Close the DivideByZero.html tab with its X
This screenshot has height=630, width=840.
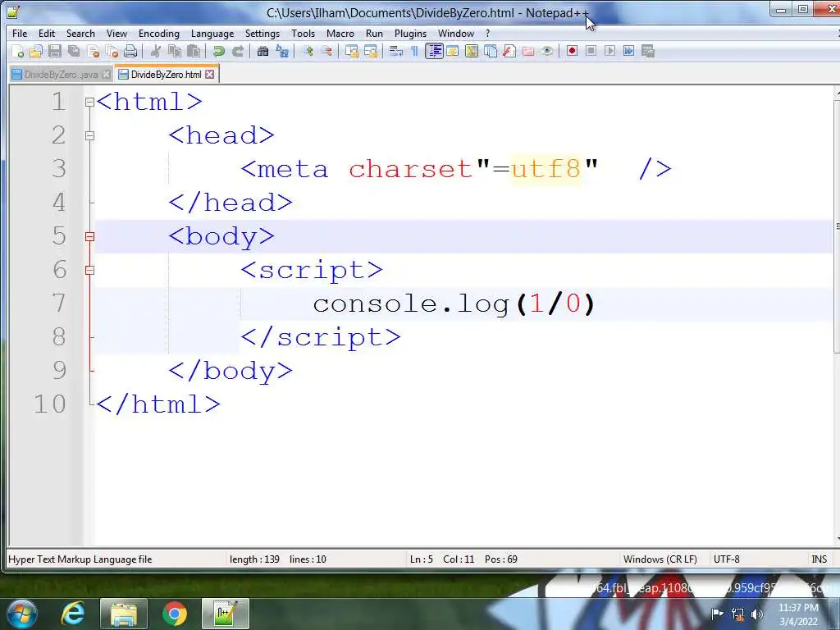209,75
